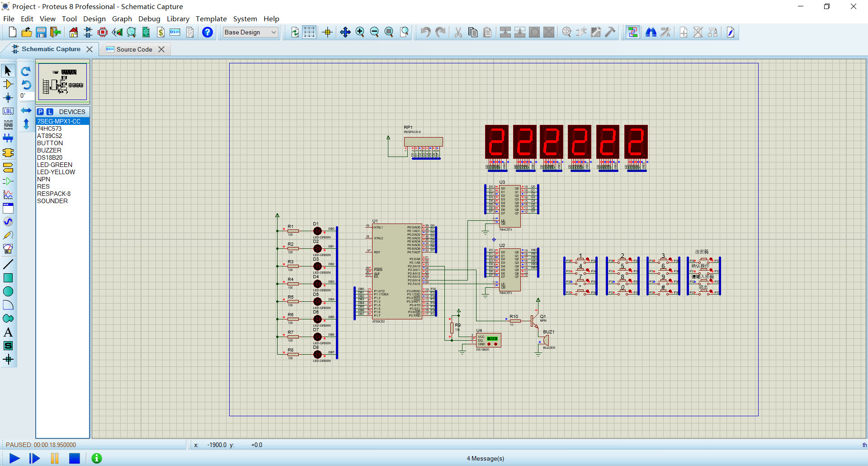This screenshot has width=868, height=466.
Task: Select the Subcircuit Mode tool
Action: coord(8,152)
